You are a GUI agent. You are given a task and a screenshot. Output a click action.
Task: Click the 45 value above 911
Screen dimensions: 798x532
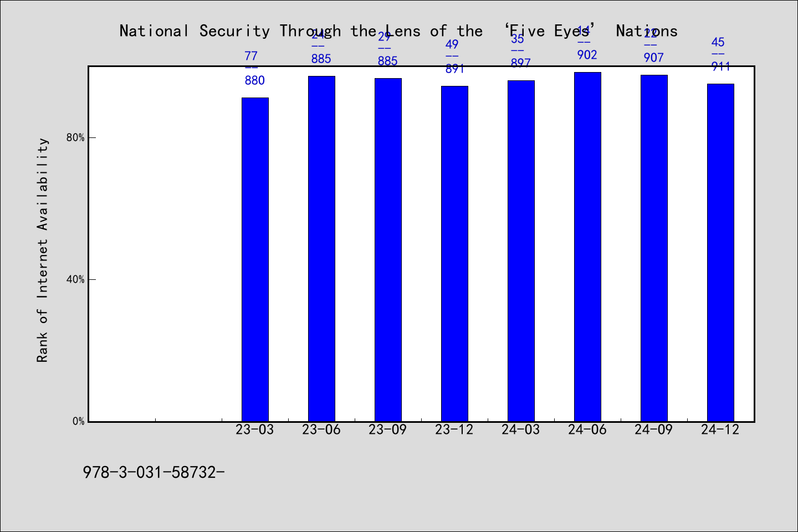pyautogui.click(x=718, y=42)
